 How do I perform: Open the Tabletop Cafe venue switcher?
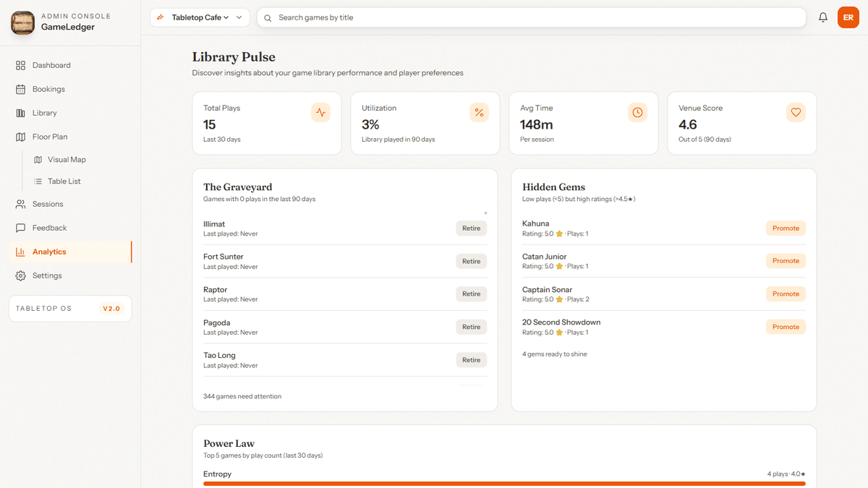click(200, 17)
